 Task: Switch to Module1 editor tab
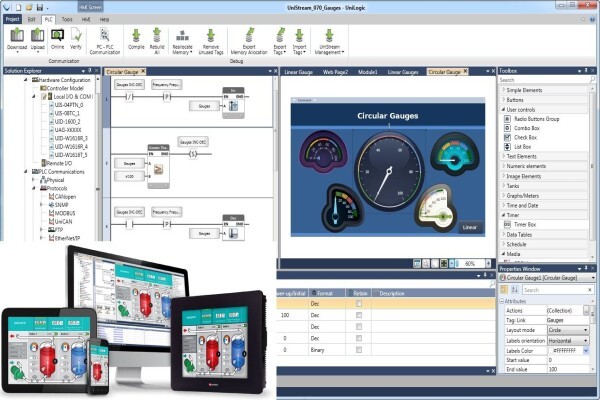click(368, 72)
